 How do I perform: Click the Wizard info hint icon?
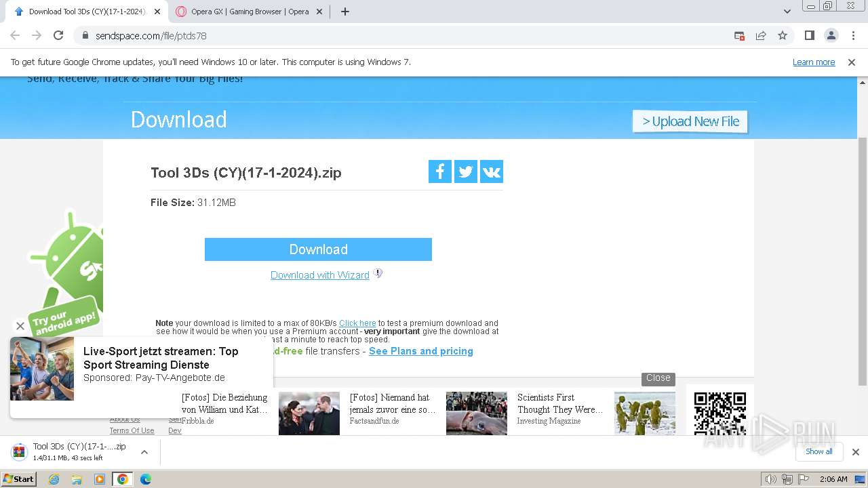(378, 273)
